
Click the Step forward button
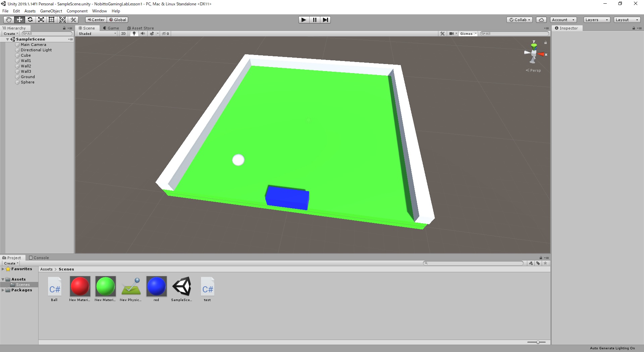pos(325,20)
